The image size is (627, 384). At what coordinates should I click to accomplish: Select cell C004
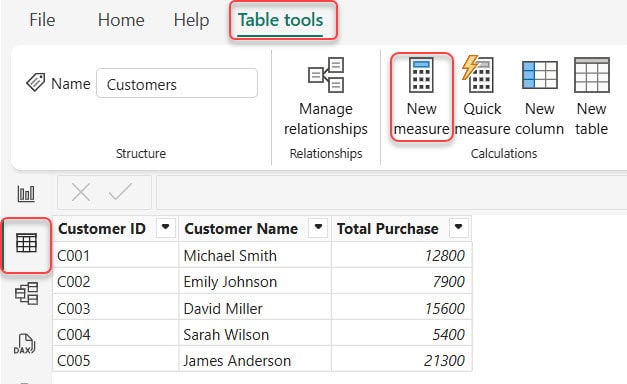[116, 334]
